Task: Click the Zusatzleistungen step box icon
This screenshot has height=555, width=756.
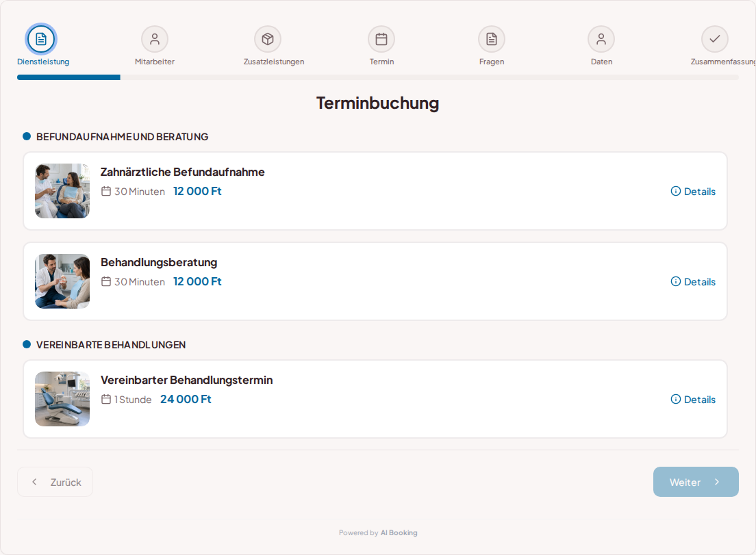Action: 268,39
